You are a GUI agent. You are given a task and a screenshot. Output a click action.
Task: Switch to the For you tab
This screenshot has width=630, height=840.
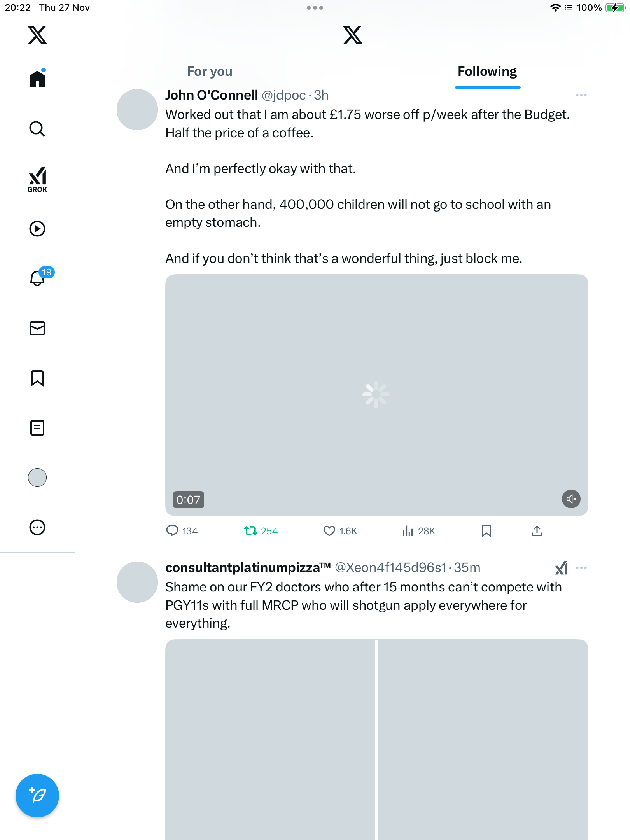[x=210, y=72]
